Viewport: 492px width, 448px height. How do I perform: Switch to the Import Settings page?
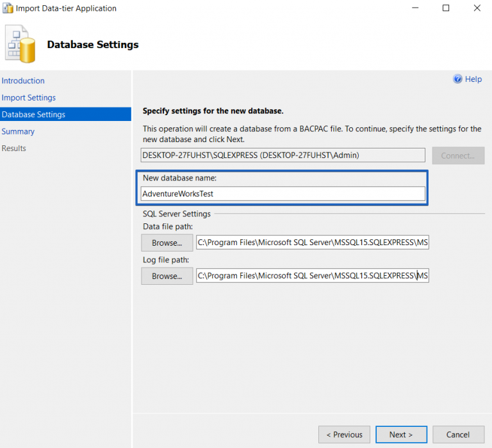pyautogui.click(x=29, y=98)
